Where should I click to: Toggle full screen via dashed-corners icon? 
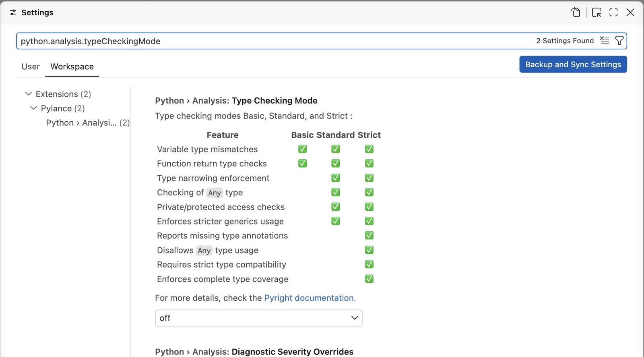pyautogui.click(x=613, y=12)
